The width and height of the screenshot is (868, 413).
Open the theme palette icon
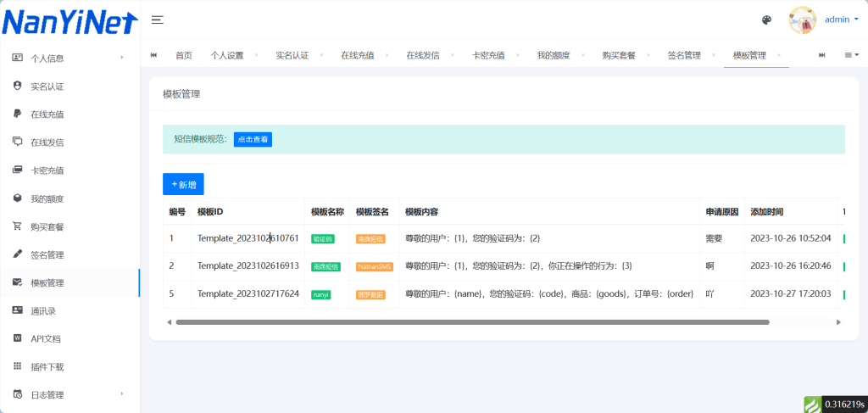(766, 20)
